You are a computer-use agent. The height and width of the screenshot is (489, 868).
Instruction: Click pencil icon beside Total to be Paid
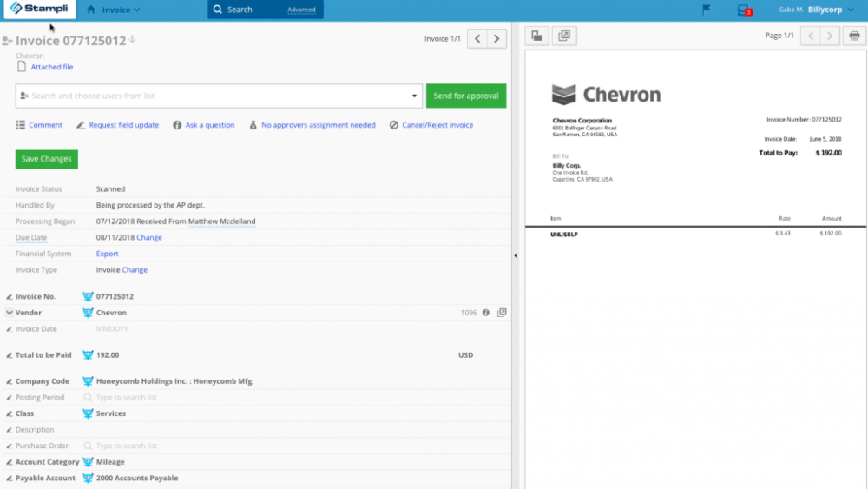tap(10, 355)
